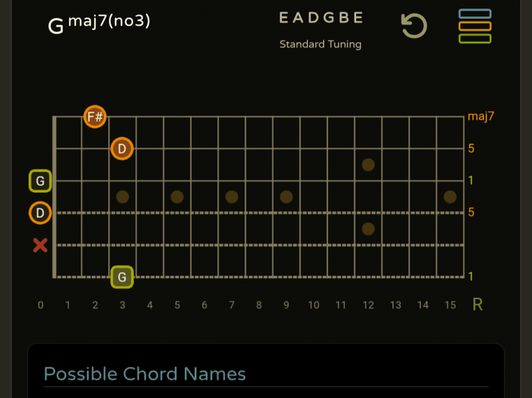Click the fret number 0 label
The image size is (532, 398).
(x=41, y=305)
